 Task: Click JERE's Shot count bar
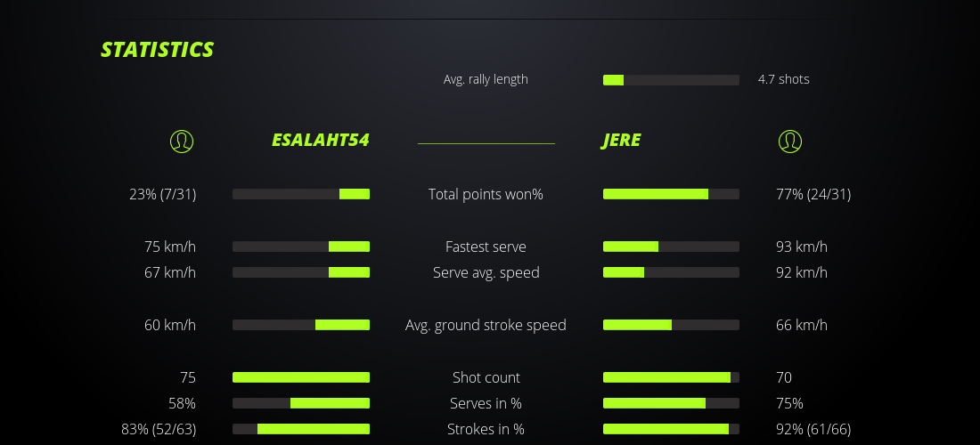point(671,377)
